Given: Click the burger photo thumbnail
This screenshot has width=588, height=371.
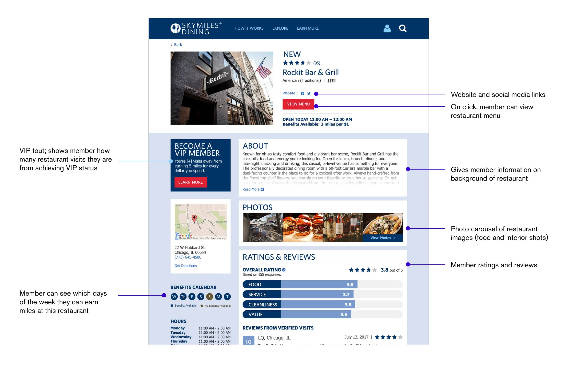Looking at the screenshot, I should (303, 227).
